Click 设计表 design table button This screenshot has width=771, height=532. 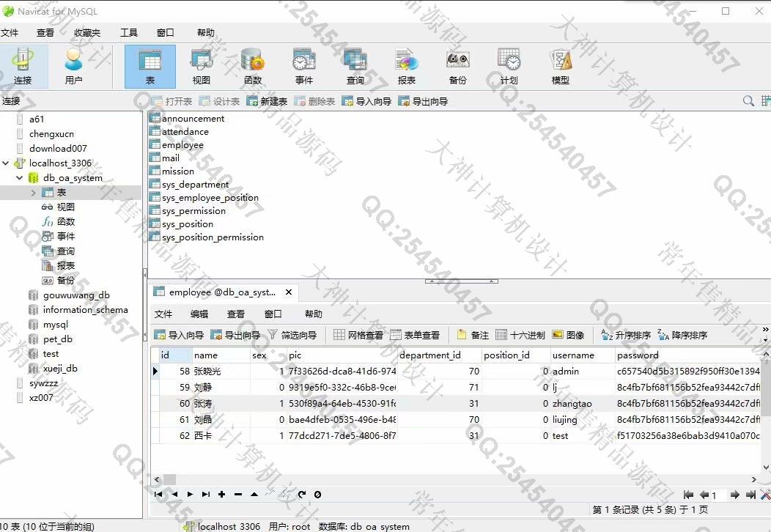pos(219,101)
